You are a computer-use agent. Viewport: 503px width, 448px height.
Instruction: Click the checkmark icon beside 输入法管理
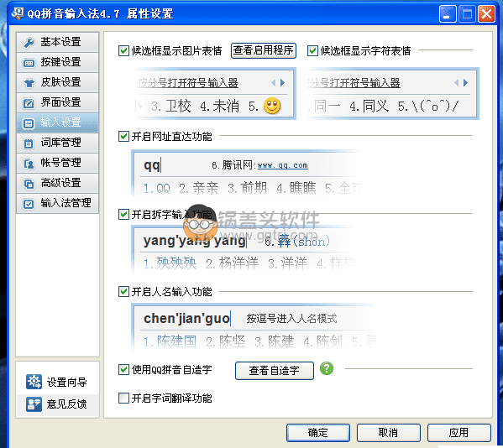[29, 204]
